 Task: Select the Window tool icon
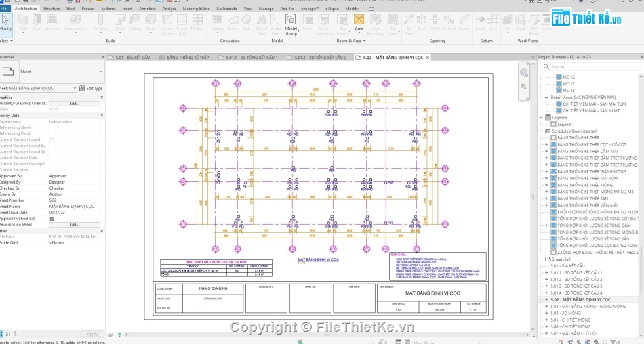click(52, 22)
